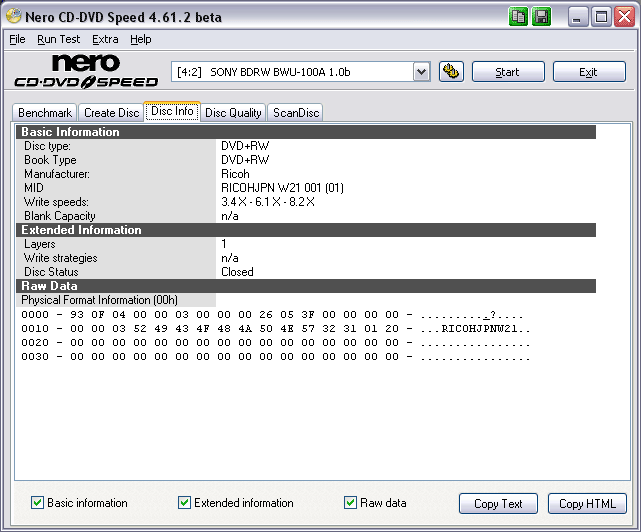Click the hex row starting with 0020
Screen dimensions: 641x532
275,343
